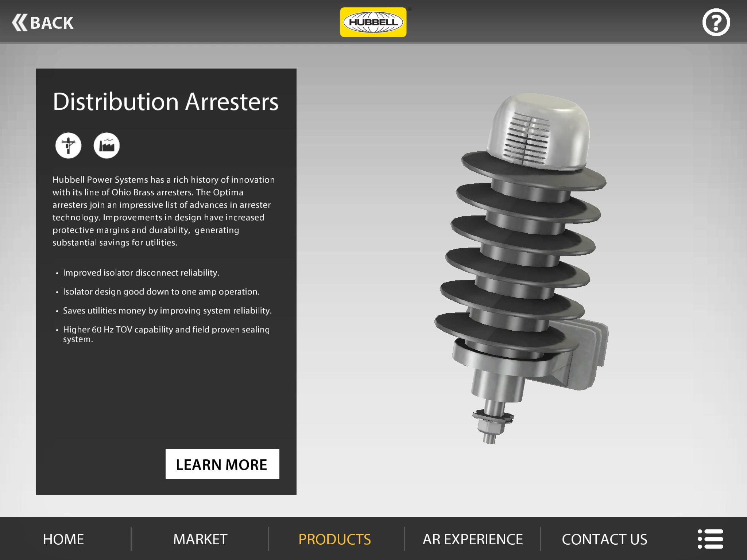This screenshot has height=560, width=747.
Task: Click 'Isolator design good down to one amp' bullet
Action: pyautogui.click(x=161, y=292)
